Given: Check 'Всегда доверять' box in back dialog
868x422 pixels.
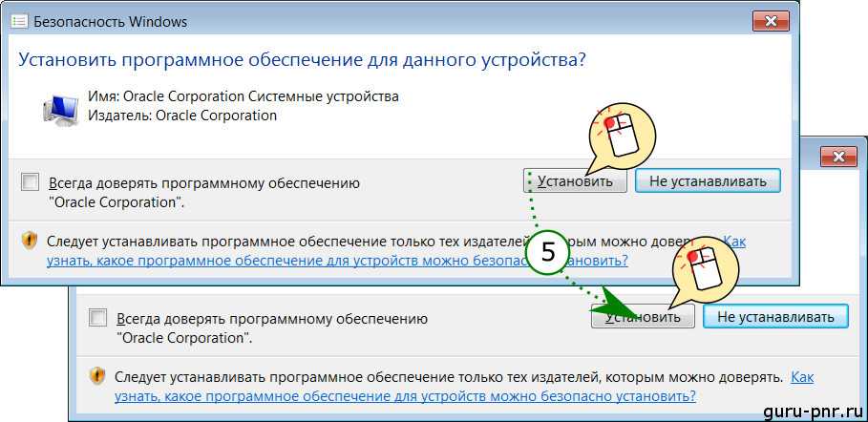Looking at the screenshot, I should [x=98, y=318].
